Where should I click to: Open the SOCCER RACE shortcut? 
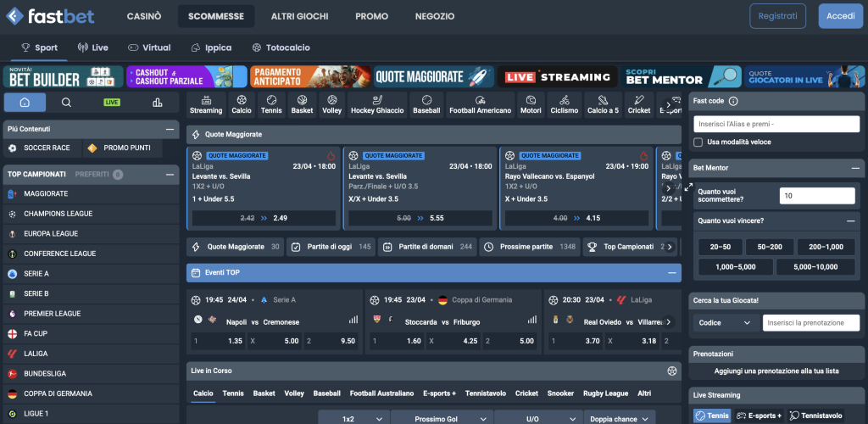pos(42,148)
